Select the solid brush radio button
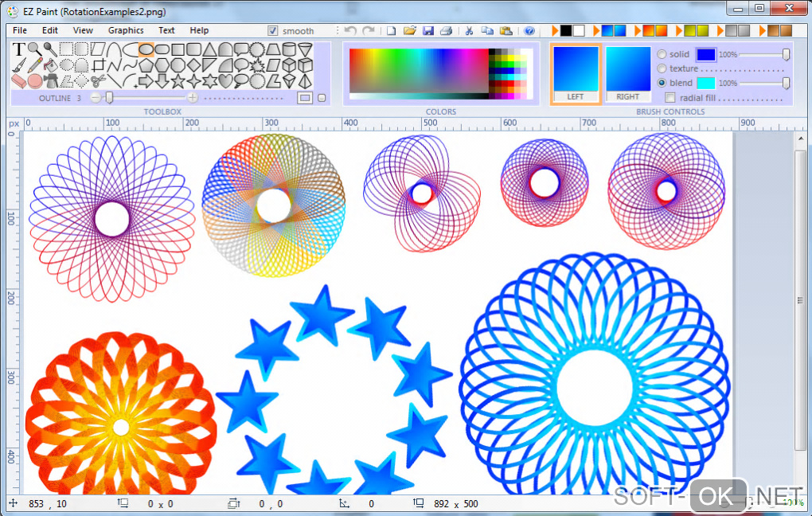812x516 pixels. click(x=662, y=54)
